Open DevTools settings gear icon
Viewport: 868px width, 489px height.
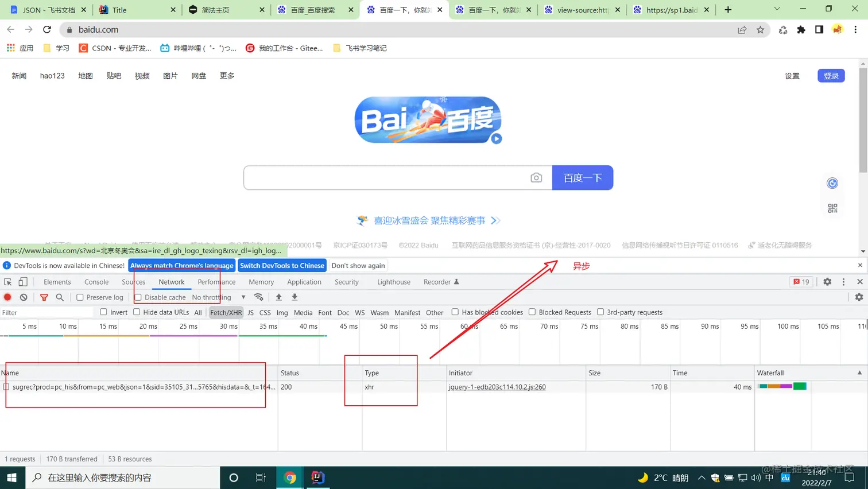[x=827, y=282]
